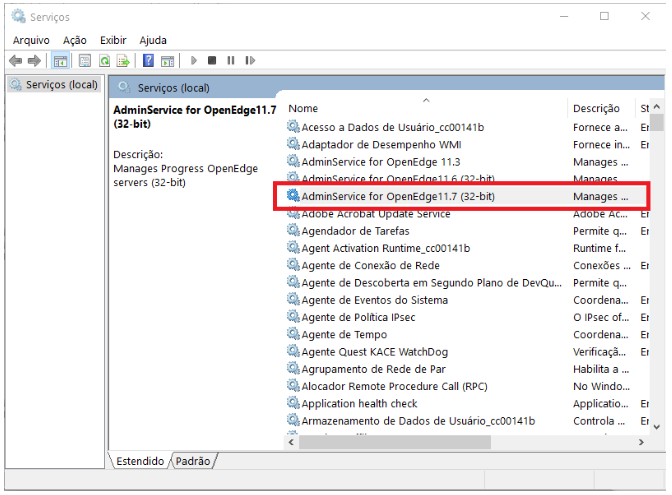Click gear icon of Adaptador de Desempenho WMI
The height and width of the screenshot is (495, 672).
click(x=293, y=144)
